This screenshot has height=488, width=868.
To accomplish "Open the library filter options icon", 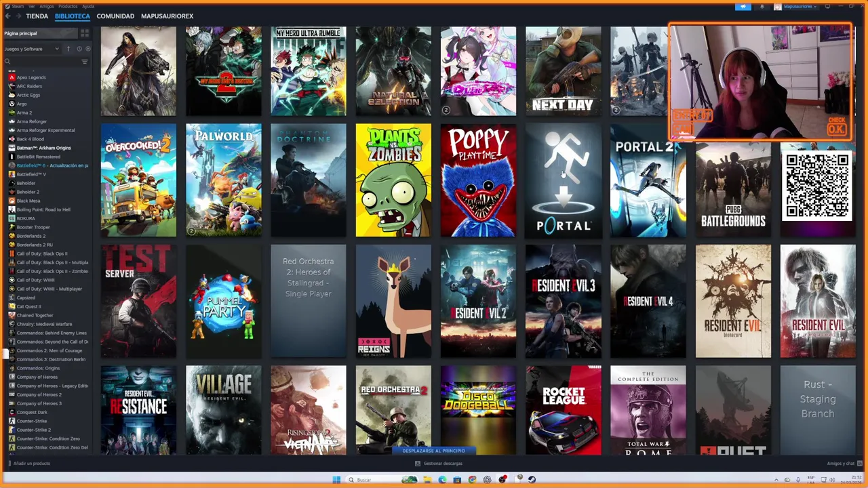I will point(85,62).
